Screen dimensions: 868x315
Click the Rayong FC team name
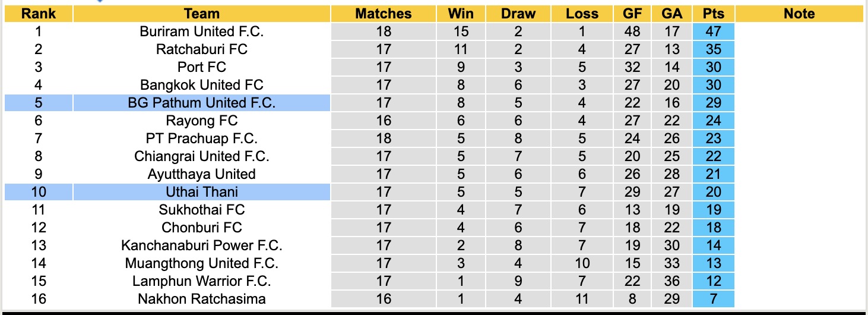coord(201,121)
